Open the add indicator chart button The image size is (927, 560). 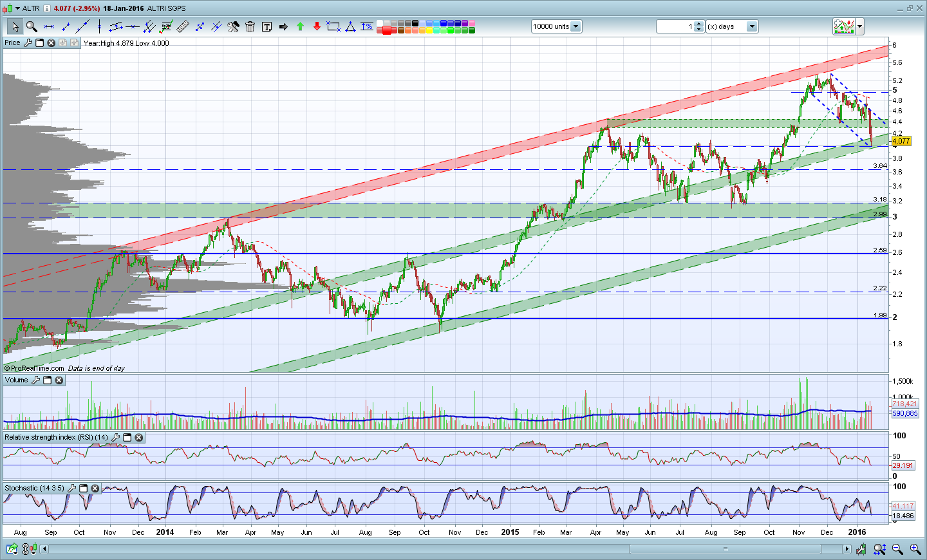(x=844, y=26)
